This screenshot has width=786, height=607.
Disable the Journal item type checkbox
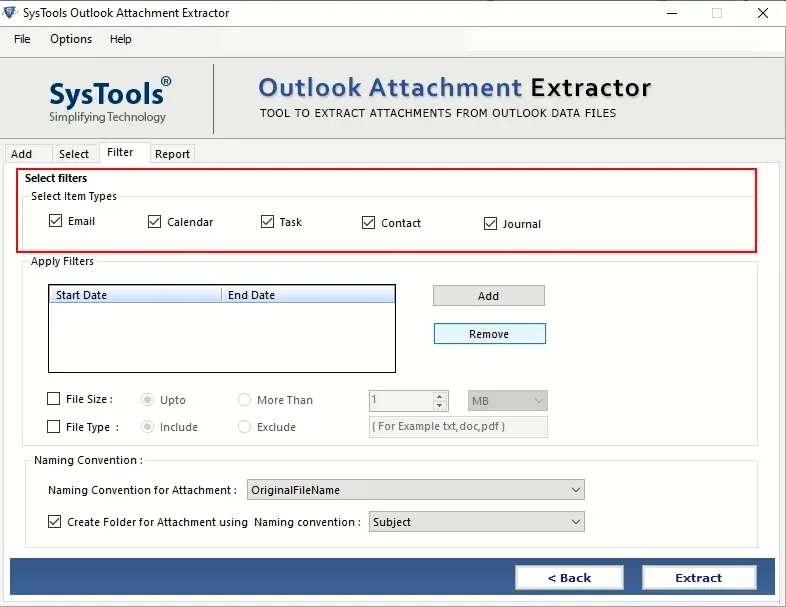coord(490,224)
